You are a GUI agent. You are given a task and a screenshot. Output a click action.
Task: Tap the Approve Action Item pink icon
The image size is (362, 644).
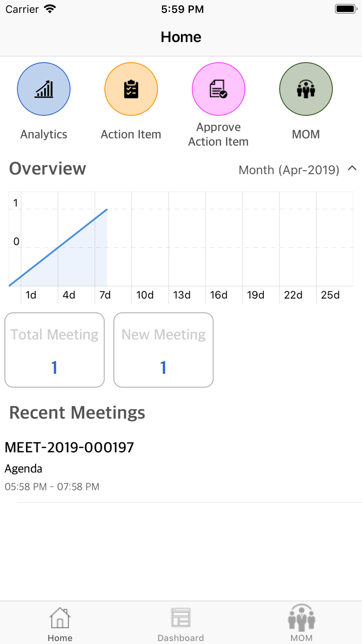point(219,89)
